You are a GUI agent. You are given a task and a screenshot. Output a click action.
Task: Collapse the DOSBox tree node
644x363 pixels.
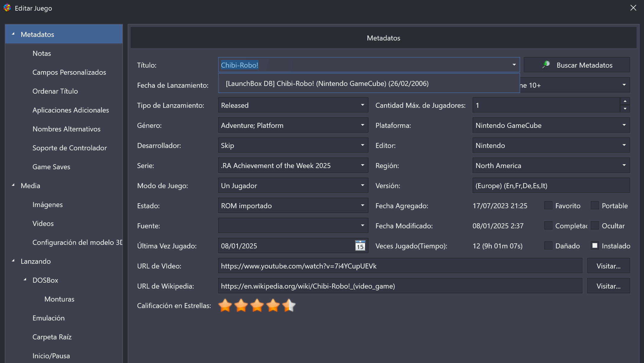[25, 280]
